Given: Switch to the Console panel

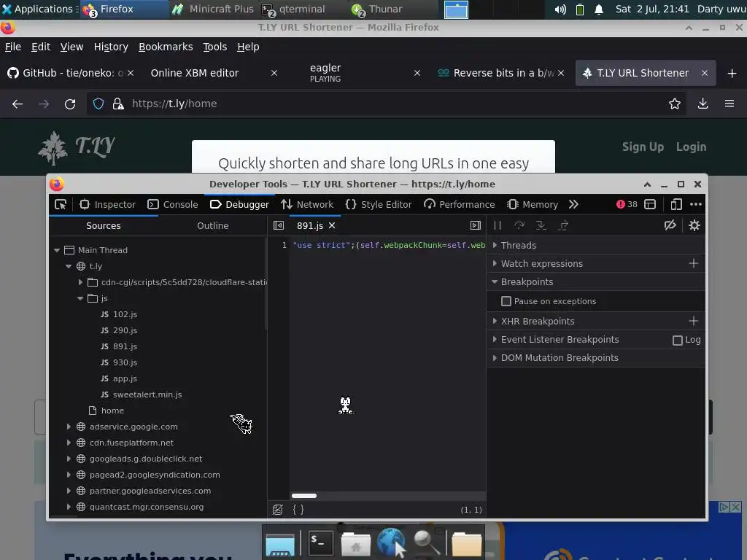Looking at the screenshot, I should (x=173, y=204).
